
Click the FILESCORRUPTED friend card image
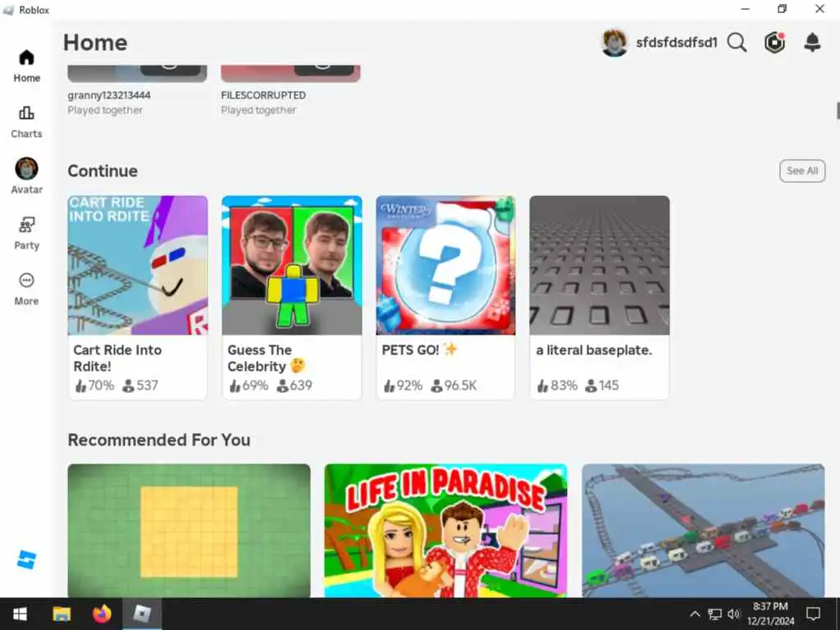point(291,73)
